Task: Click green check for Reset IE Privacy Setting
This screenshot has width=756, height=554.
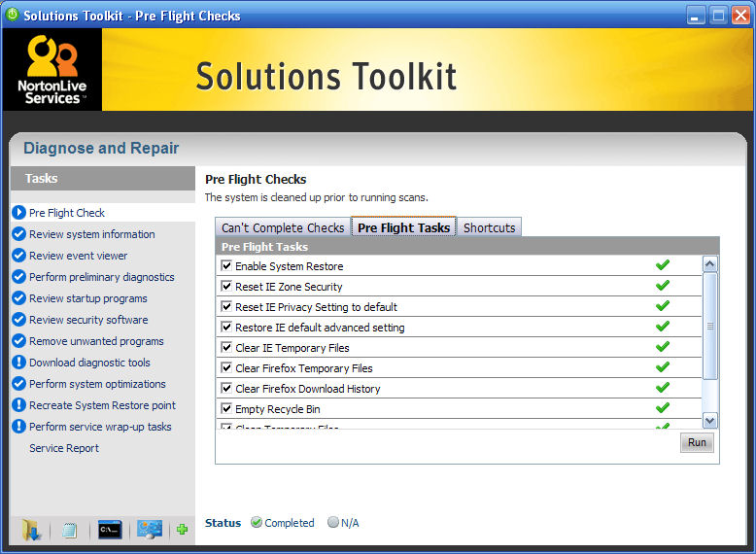Action: tap(663, 305)
